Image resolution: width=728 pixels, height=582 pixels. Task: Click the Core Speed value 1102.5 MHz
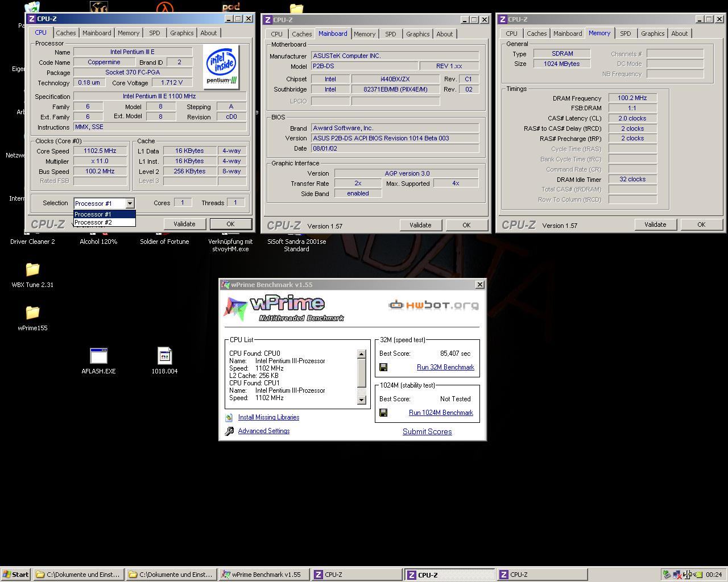click(x=100, y=151)
